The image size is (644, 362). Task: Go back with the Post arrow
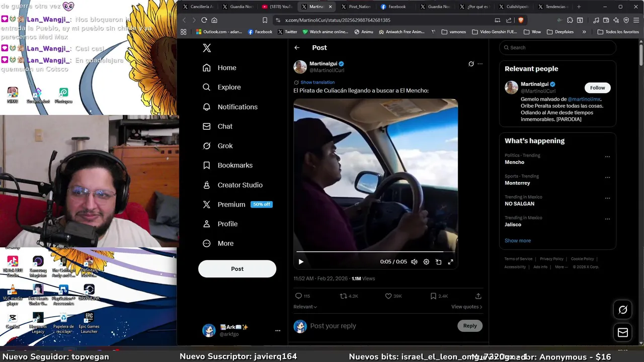tap(297, 48)
